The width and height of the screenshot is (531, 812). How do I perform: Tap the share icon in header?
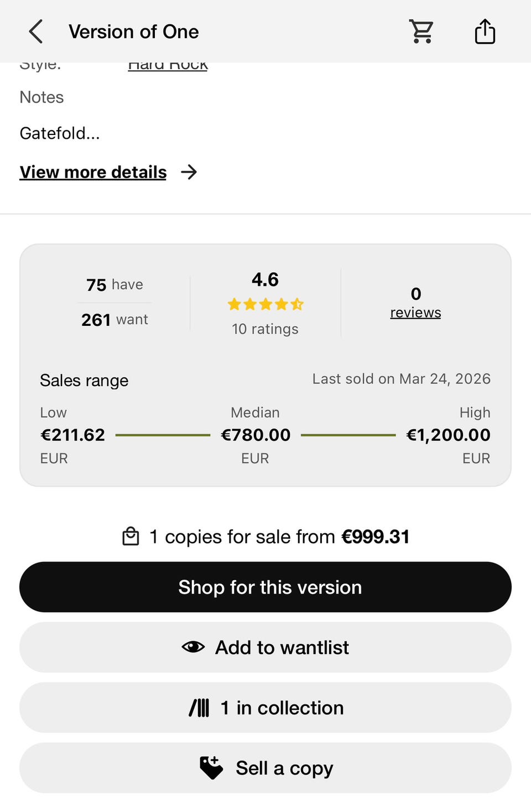(485, 32)
